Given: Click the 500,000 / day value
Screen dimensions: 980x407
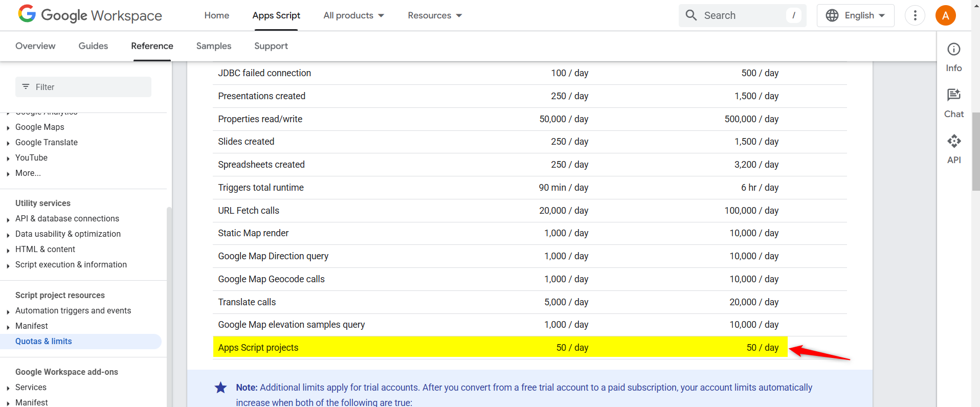Looking at the screenshot, I should click(751, 119).
